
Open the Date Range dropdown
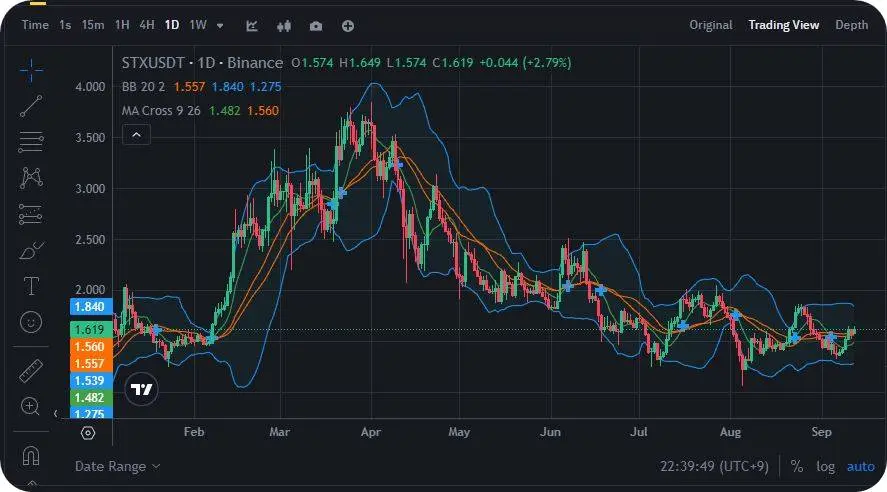(118, 467)
